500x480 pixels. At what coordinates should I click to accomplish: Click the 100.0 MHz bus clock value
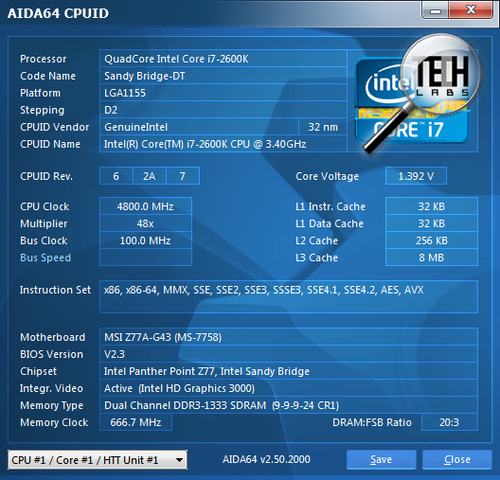pyautogui.click(x=145, y=240)
